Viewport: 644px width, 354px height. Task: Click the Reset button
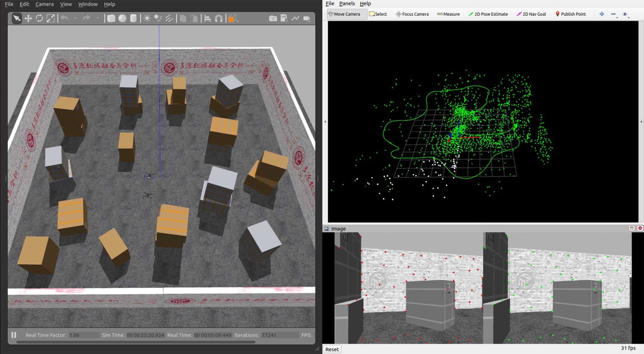click(332, 349)
